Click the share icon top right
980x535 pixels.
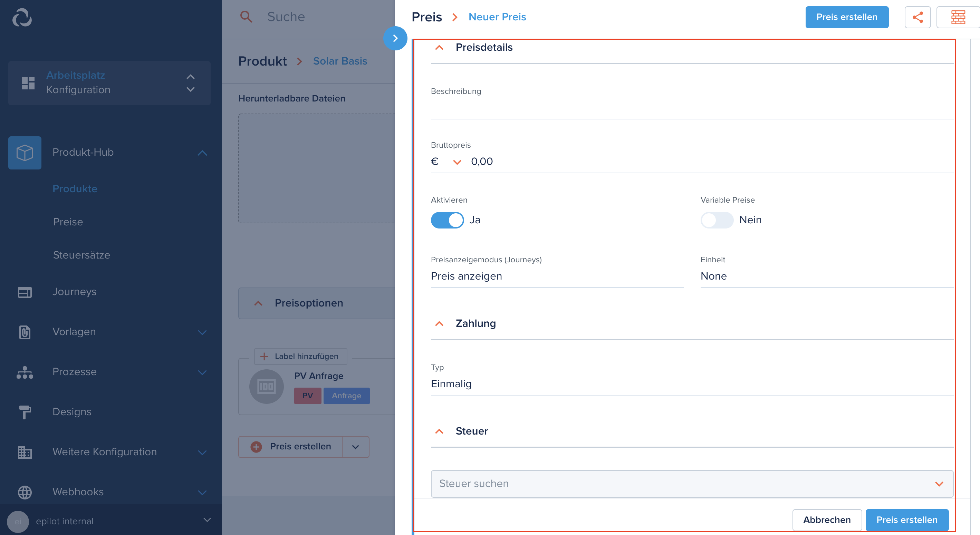(x=917, y=17)
